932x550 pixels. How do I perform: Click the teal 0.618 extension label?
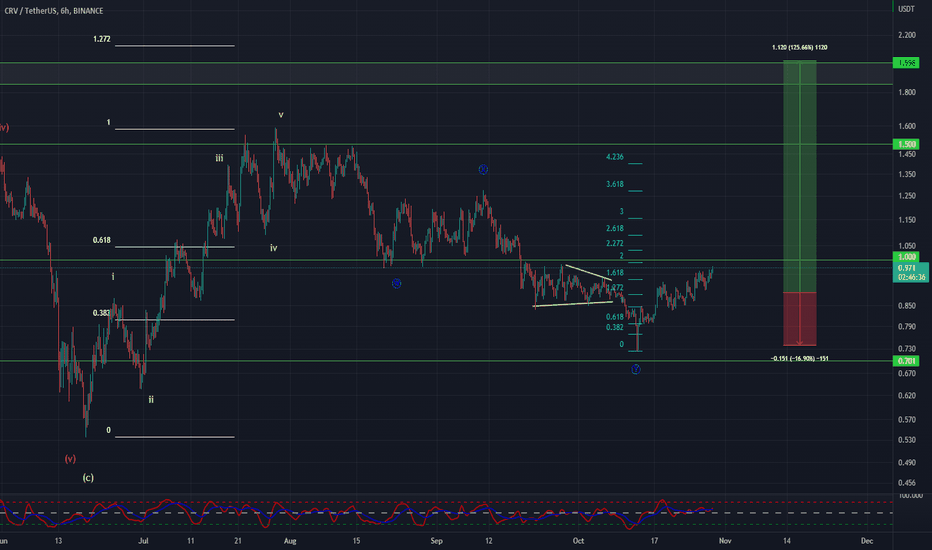615,317
